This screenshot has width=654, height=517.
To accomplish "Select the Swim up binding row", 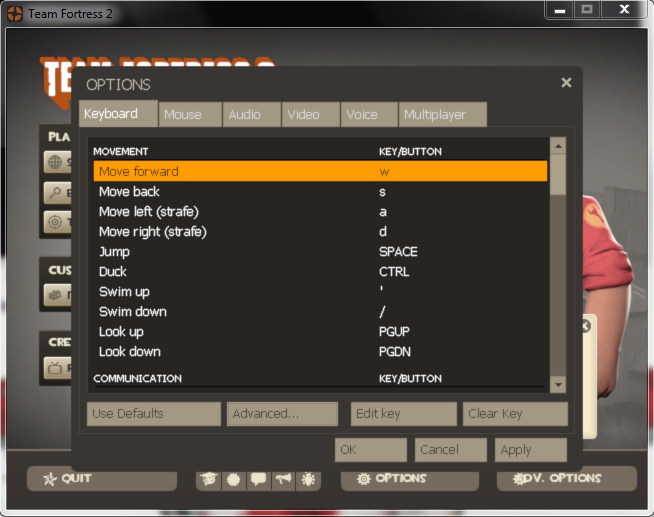I will point(320,291).
